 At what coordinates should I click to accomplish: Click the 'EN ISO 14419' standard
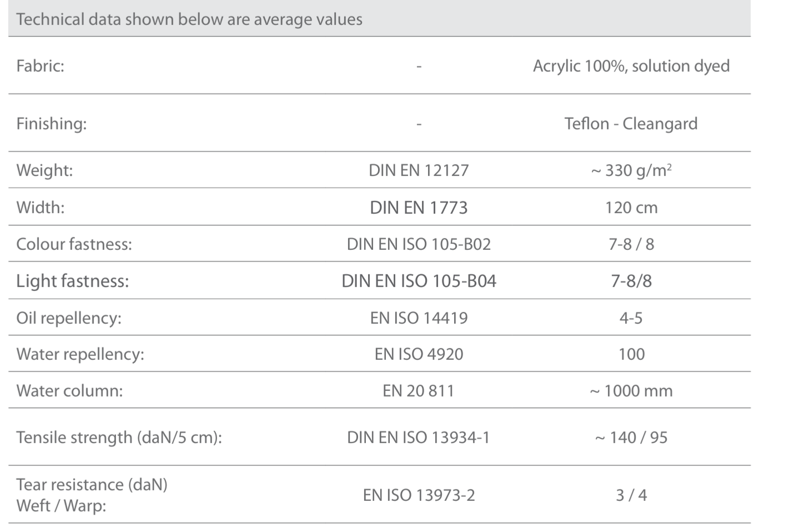(x=419, y=318)
